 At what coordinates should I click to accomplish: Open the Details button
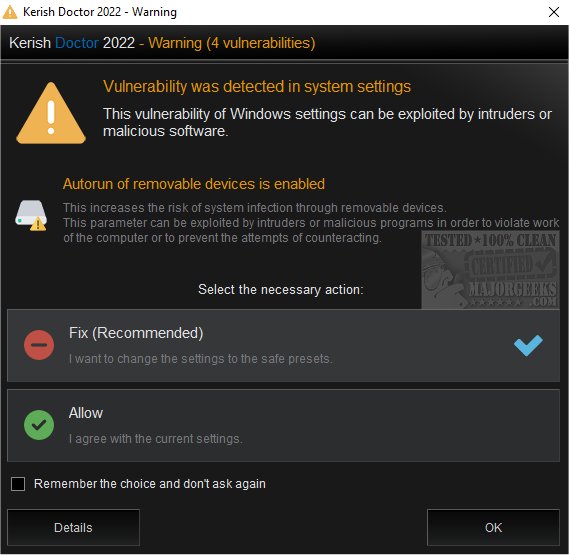[x=73, y=527]
